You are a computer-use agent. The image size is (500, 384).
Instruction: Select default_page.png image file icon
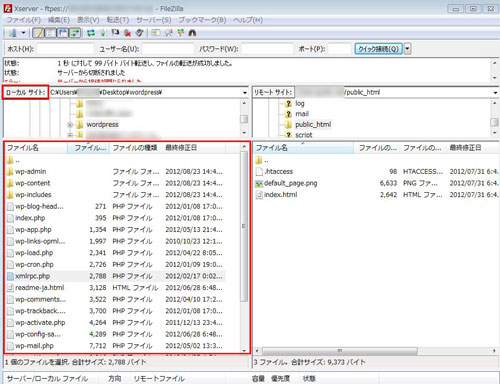pyautogui.click(x=259, y=183)
